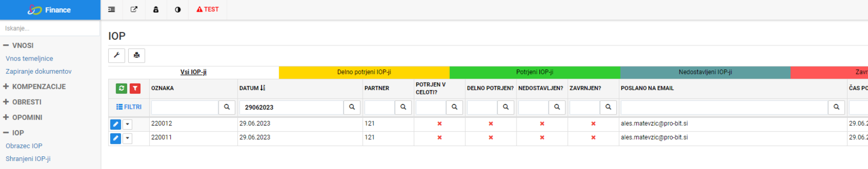Open the external link icon
Screen dimensions: 868x169
click(134, 9)
